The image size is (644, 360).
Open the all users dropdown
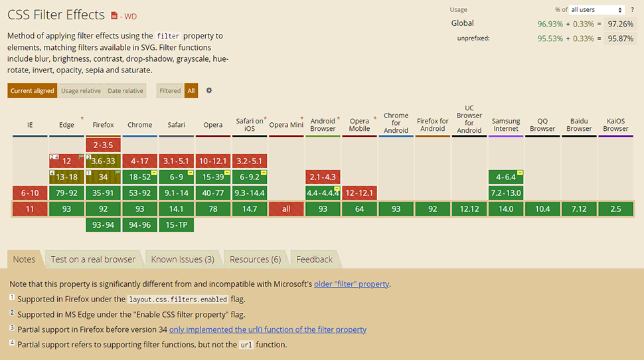click(597, 9)
